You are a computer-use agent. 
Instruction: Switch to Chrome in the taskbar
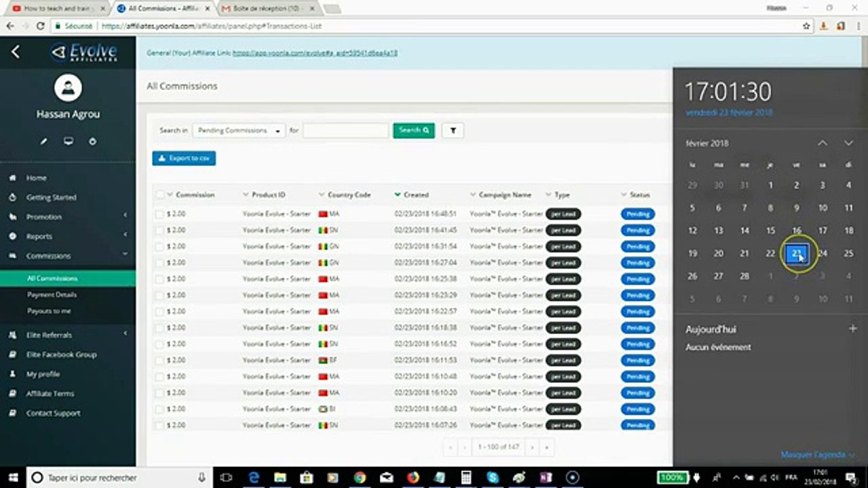point(359,477)
